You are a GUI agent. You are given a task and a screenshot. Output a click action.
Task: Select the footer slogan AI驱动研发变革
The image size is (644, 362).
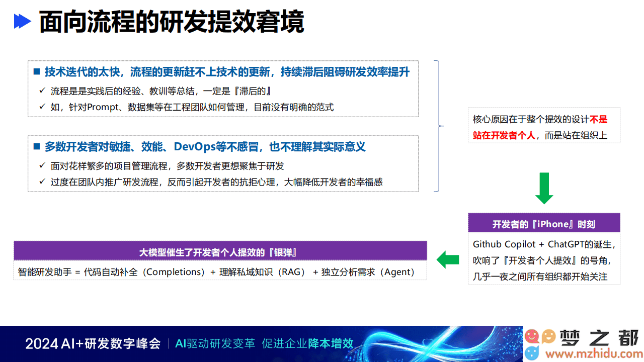(x=215, y=344)
